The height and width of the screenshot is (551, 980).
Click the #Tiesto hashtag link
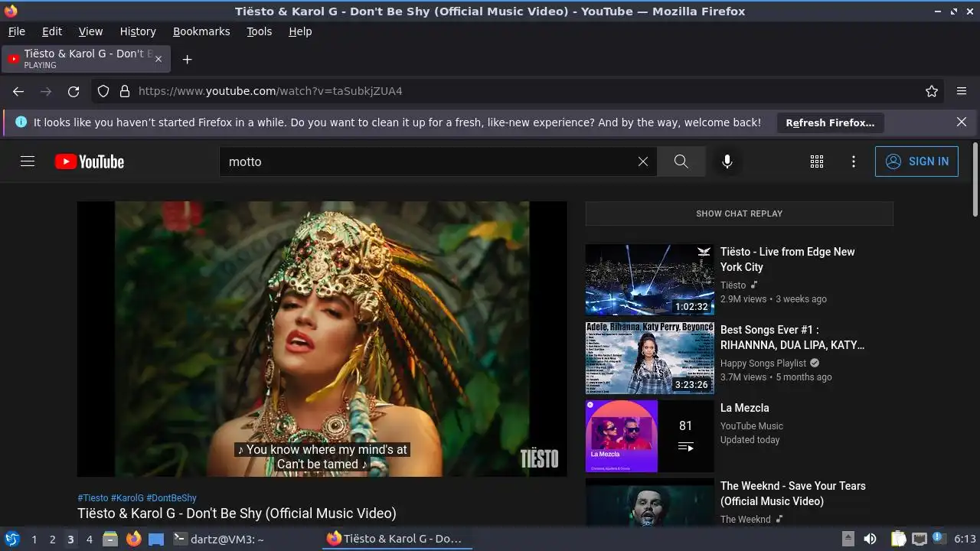coord(93,497)
